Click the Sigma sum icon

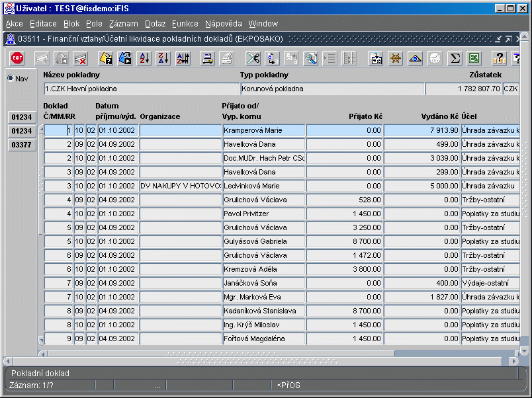455,58
